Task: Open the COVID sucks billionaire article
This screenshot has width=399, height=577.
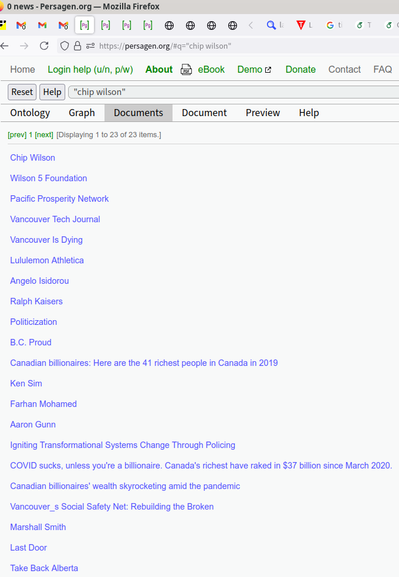Action: [201, 466]
